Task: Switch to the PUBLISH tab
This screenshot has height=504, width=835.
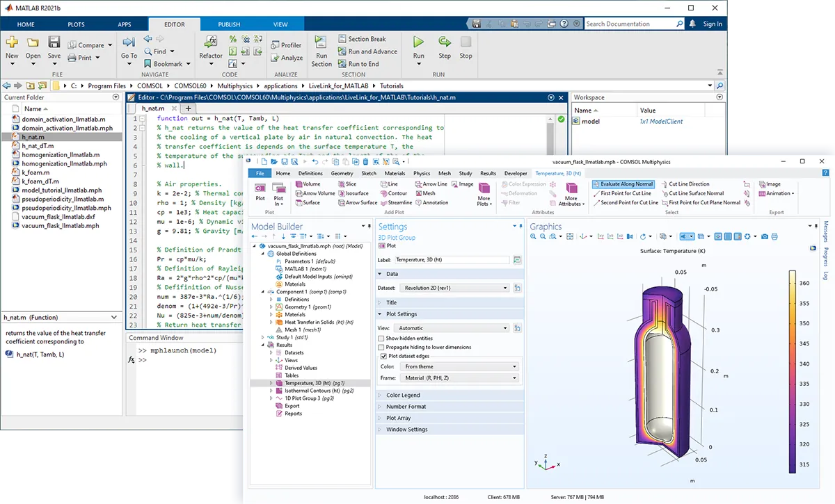Action: click(x=229, y=24)
